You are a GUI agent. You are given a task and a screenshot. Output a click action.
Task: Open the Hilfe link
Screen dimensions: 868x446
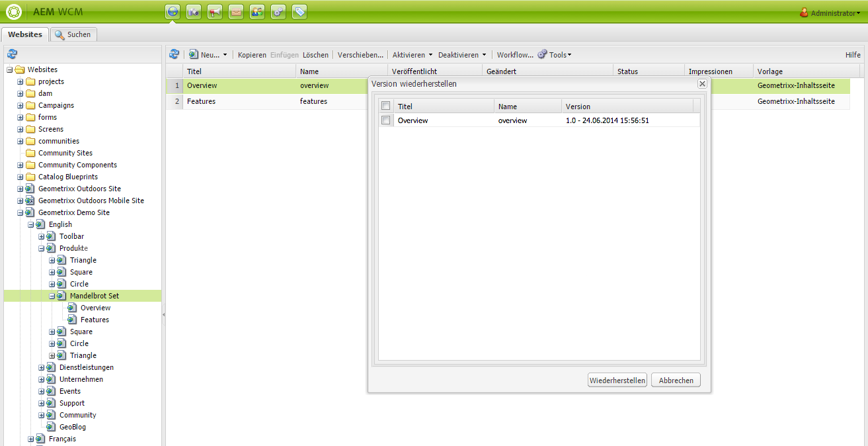click(853, 55)
